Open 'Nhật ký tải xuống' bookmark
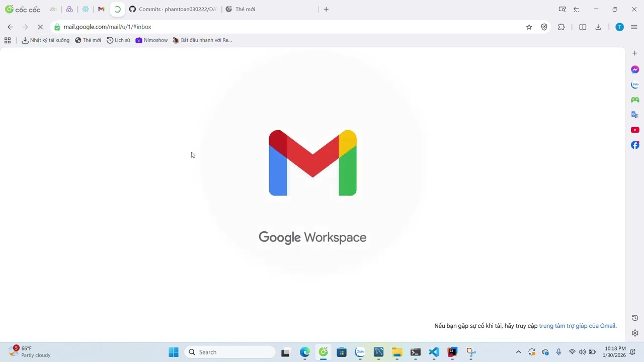 pos(45,40)
